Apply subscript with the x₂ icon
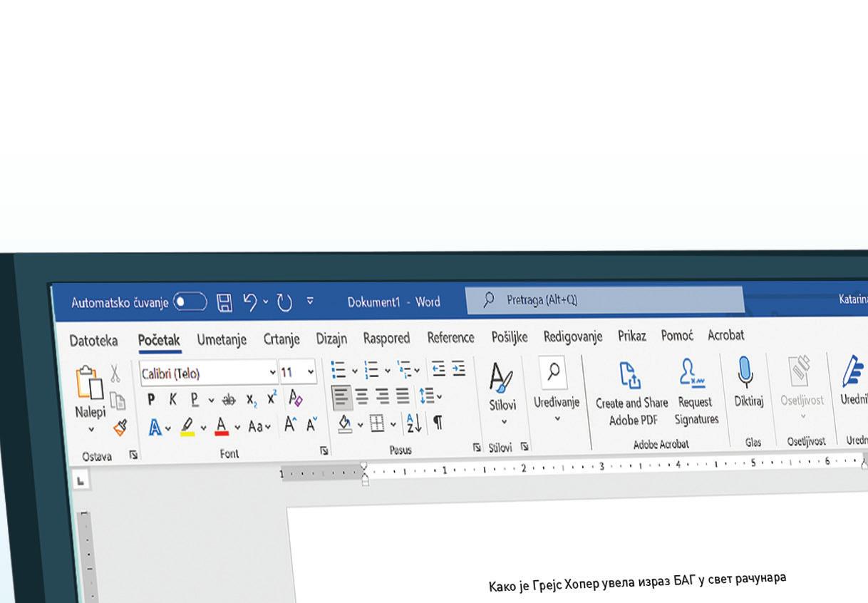This screenshot has width=868, height=603. click(252, 400)
